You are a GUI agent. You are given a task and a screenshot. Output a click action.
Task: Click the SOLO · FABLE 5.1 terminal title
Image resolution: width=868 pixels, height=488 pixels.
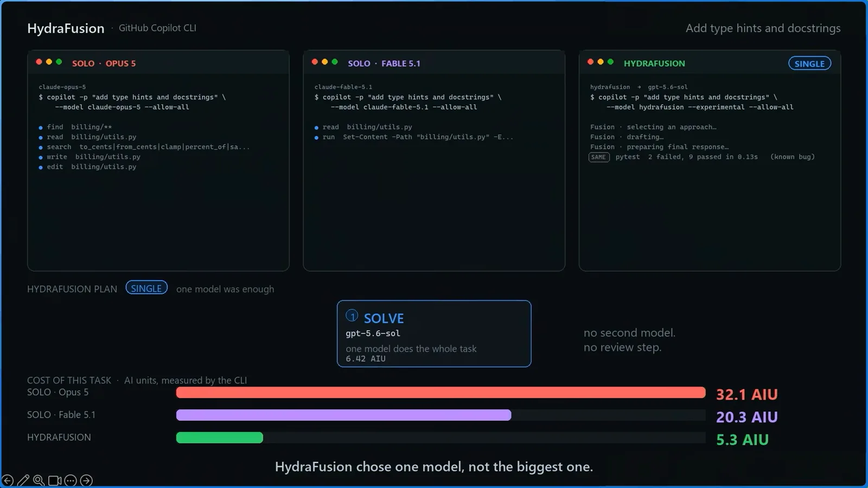pos(384,63)
